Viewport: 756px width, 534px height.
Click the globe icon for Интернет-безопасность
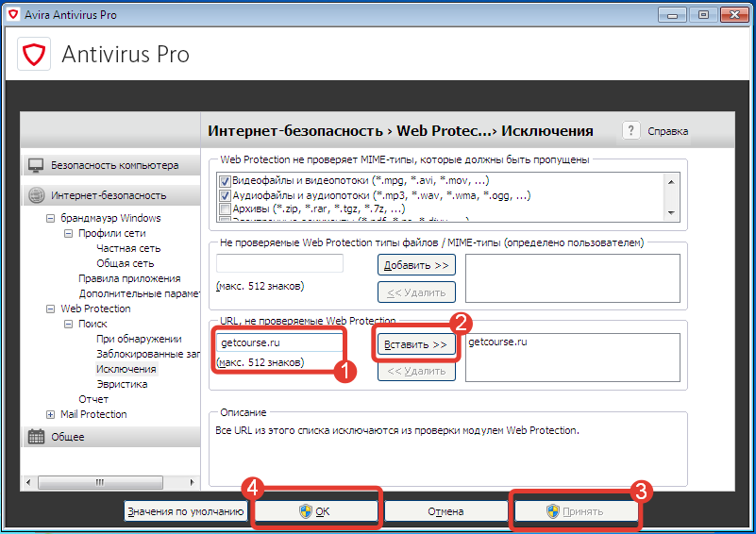36,195
